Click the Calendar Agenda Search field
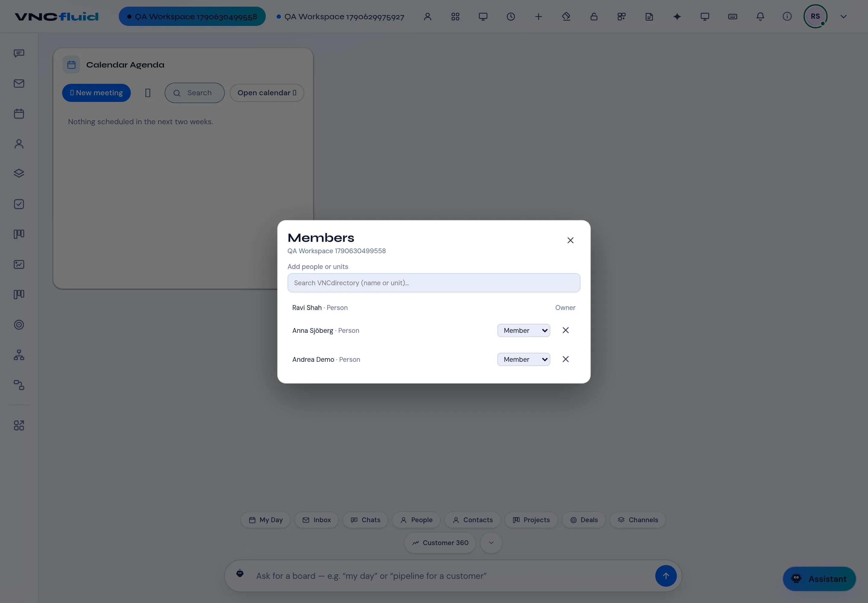The width and height of the screenshot is (868, 603). [x=194, y=93]
